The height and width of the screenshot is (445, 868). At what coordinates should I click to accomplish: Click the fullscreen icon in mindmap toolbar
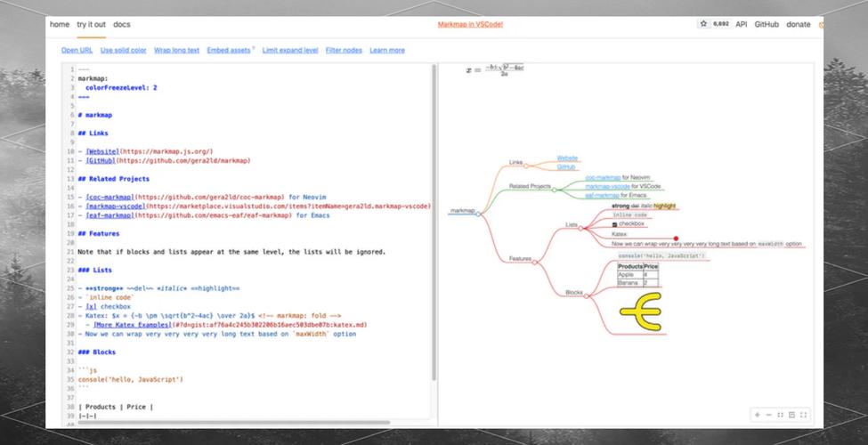(x=803, y=415)
